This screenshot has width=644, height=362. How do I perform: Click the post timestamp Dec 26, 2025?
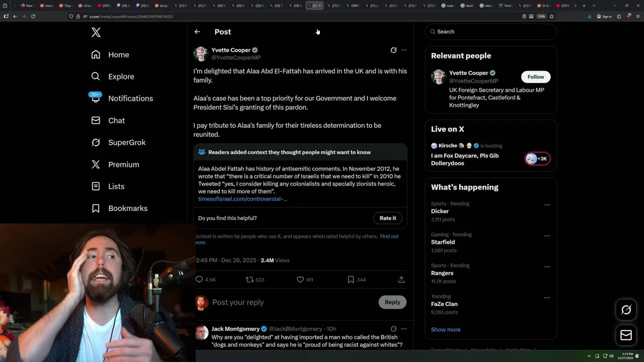[x=226, y=260]
